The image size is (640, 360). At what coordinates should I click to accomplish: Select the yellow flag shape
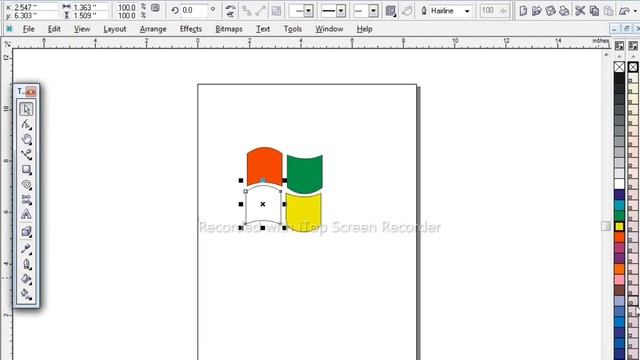click(304, 212)
